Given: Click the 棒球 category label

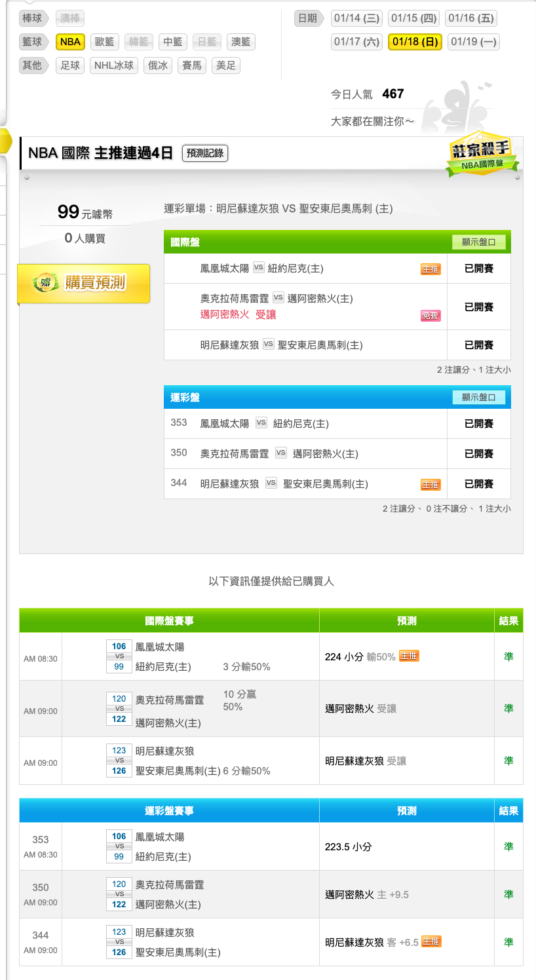Looking at the screenshot, I should click(x=34, y=18).
